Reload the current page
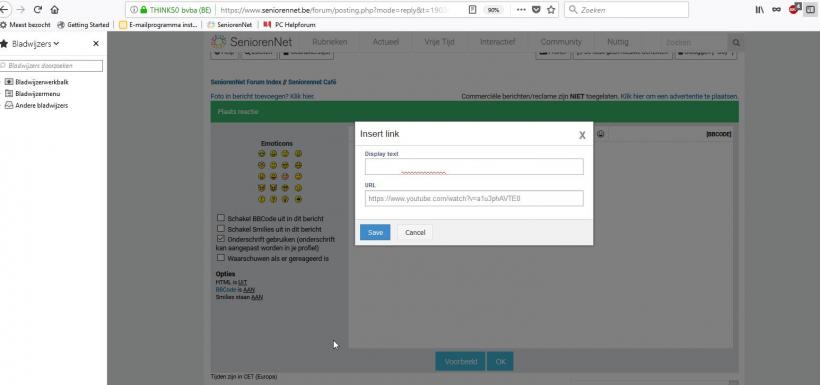Screen dimensions: 820x385 [x=38, y=9]
